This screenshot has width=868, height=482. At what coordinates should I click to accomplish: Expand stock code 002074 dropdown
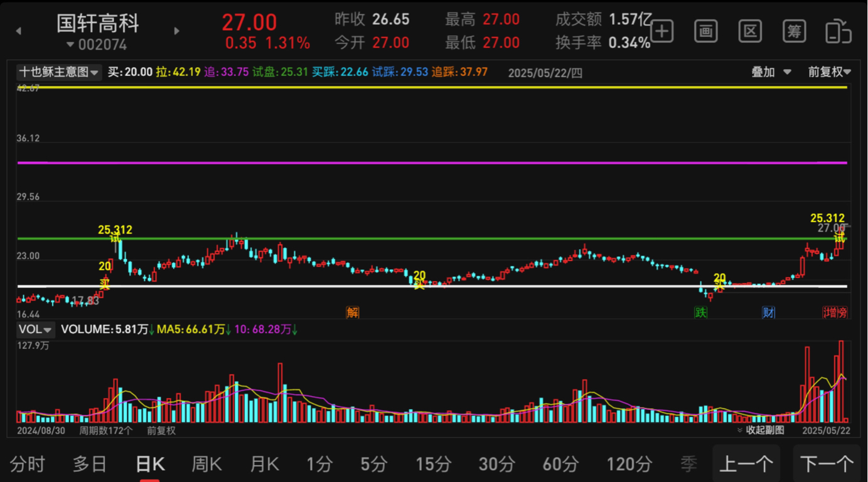click(x=97, y=45)
